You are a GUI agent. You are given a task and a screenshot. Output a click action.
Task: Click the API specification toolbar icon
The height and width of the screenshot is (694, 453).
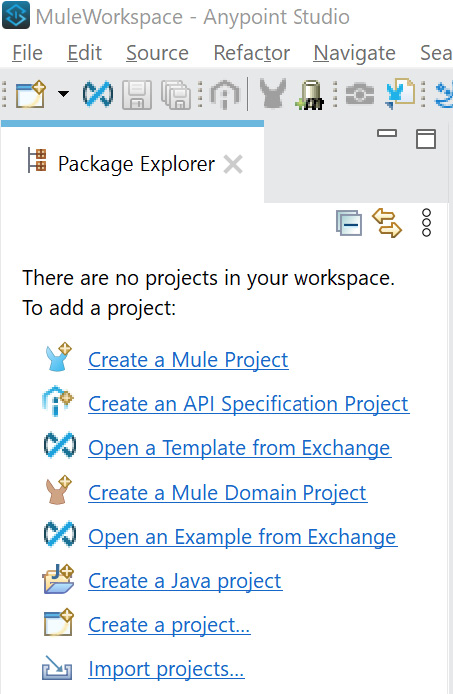coord(225,94)
